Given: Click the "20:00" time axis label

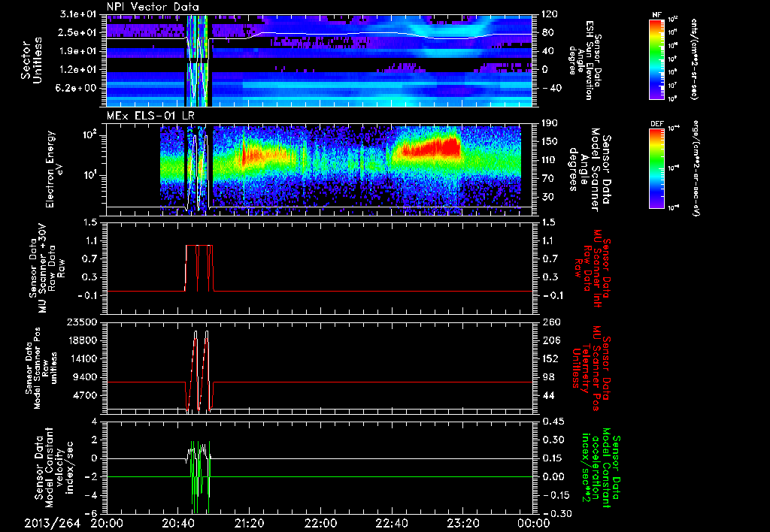Looking at the screenshot, I should (107, 524).
